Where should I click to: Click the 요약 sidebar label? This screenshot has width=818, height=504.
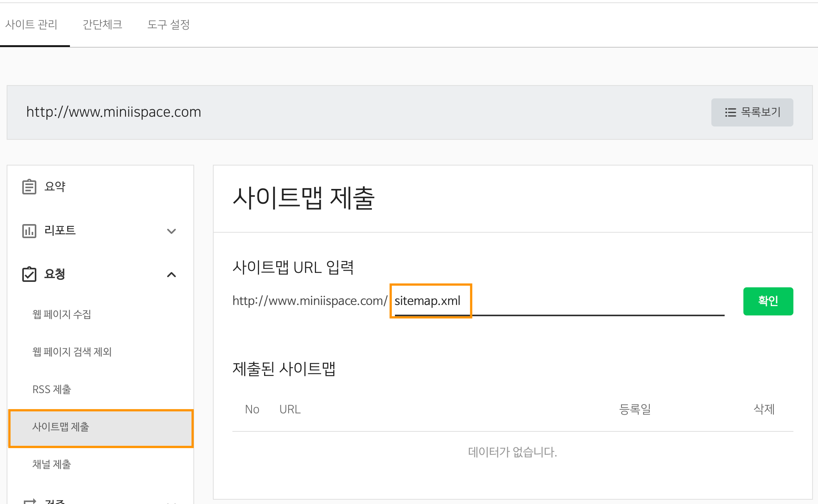click(55, 187)
